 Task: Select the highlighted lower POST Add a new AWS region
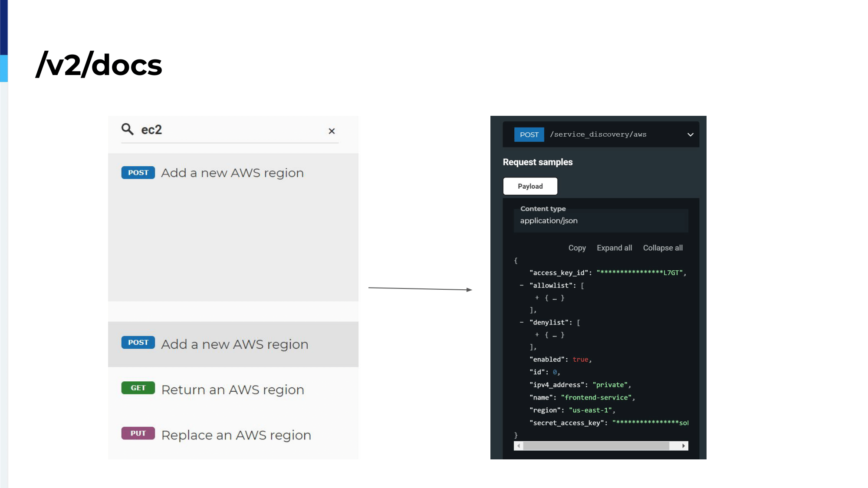click(233, 344)
